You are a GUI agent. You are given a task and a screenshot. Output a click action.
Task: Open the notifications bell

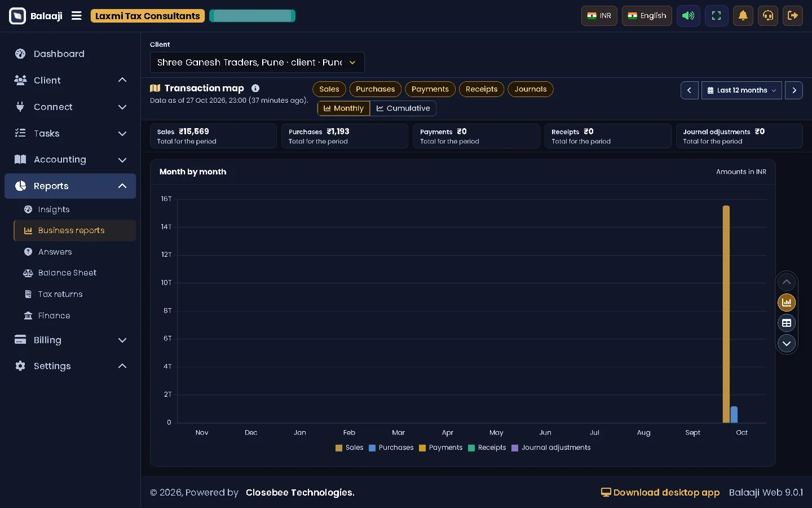tap(743, 16)
